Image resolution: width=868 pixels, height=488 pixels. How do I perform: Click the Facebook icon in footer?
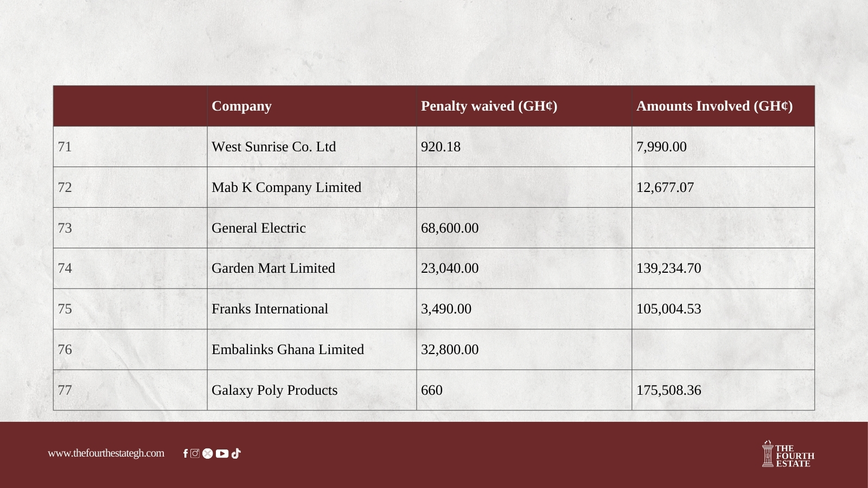[186, 453]
